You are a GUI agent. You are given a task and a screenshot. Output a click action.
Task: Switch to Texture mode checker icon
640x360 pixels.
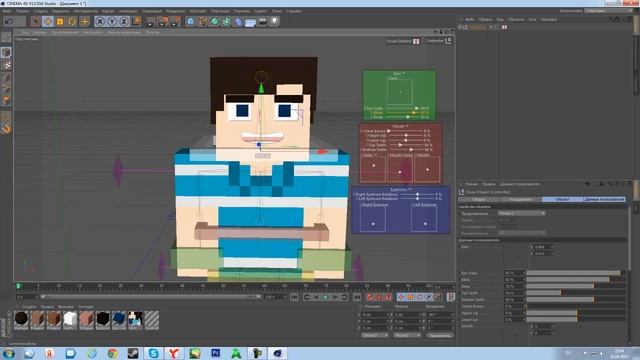(x=6, y=64)
